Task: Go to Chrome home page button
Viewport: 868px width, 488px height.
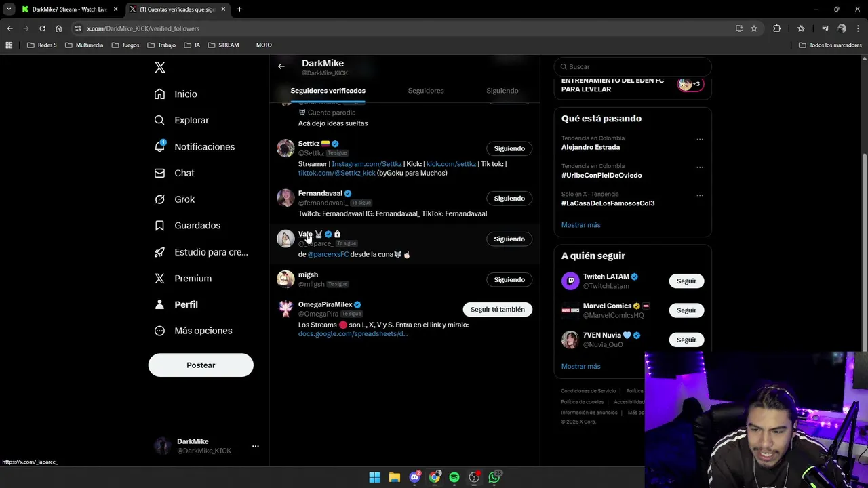Action: click(x=58, y=28)
